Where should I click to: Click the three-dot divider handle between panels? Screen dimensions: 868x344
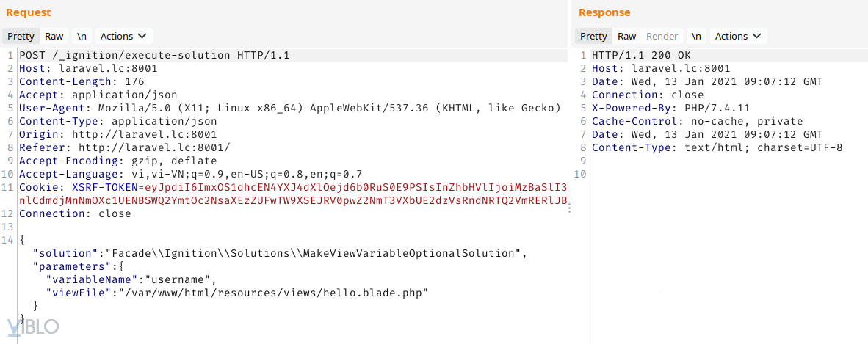click(x=570, y=209)
